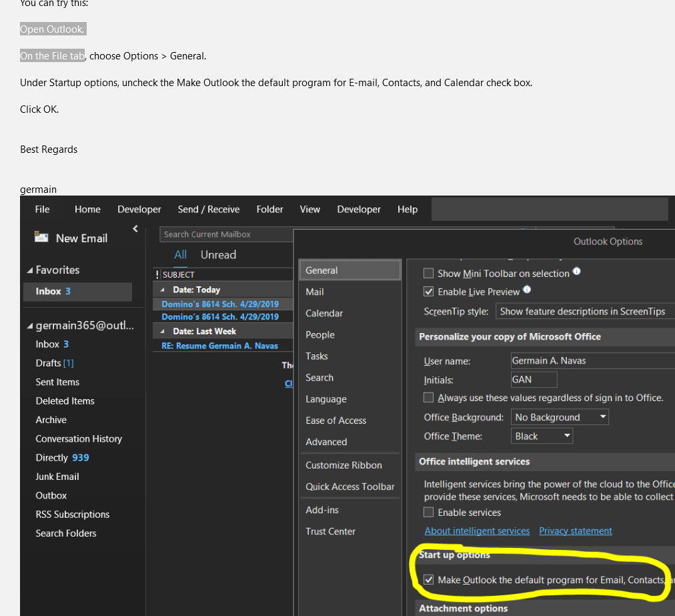Open About intelligent services link
The width and height of the screenshot is (675, 616).
[x=477, y=531]
